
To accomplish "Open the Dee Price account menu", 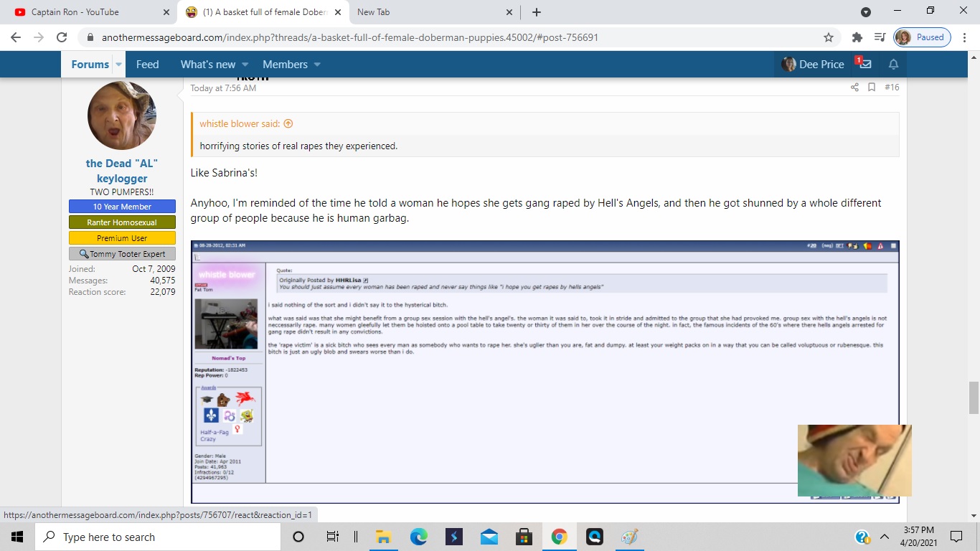I will 813,64.
